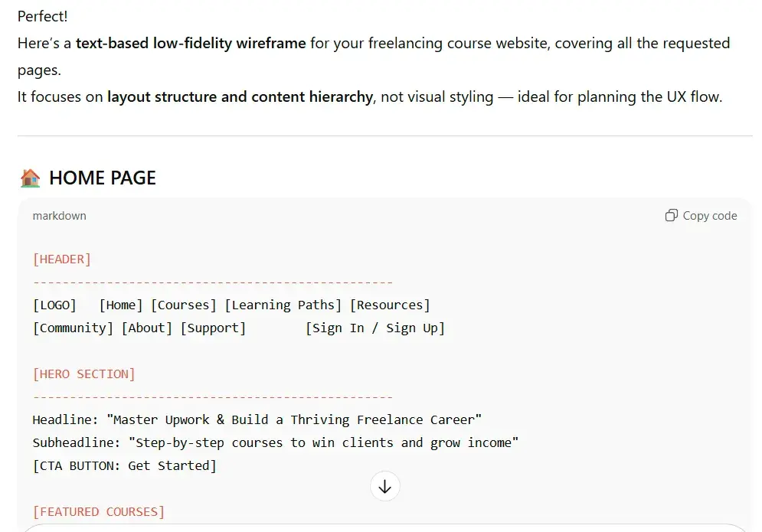Click the [Resources] menu entry
The height and width of the screenshot is (532, 762).
point(390,305)
